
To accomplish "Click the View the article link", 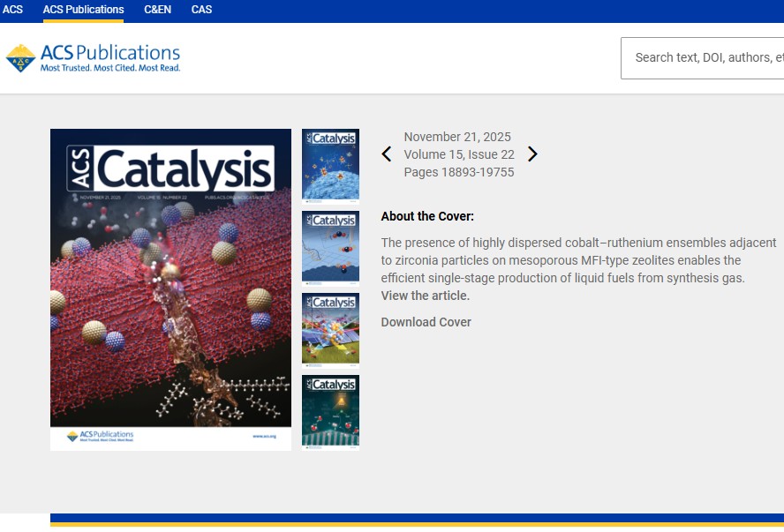I will (x=426, y=296).
